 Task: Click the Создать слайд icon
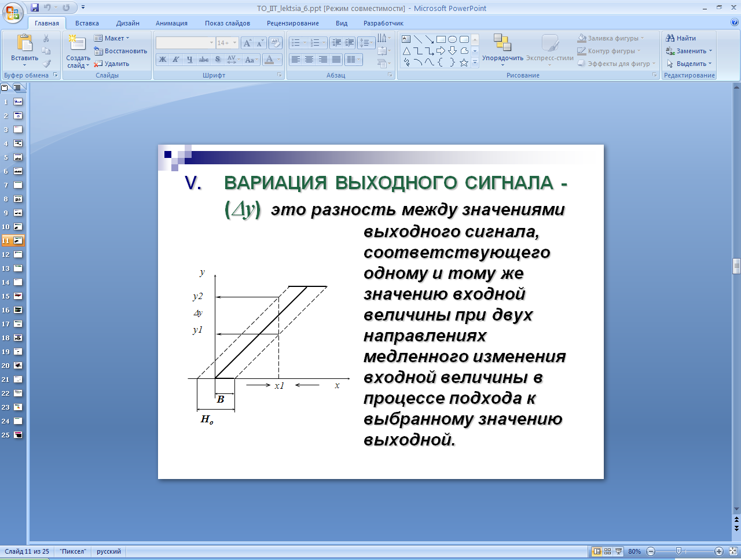[x=77, y=43]
